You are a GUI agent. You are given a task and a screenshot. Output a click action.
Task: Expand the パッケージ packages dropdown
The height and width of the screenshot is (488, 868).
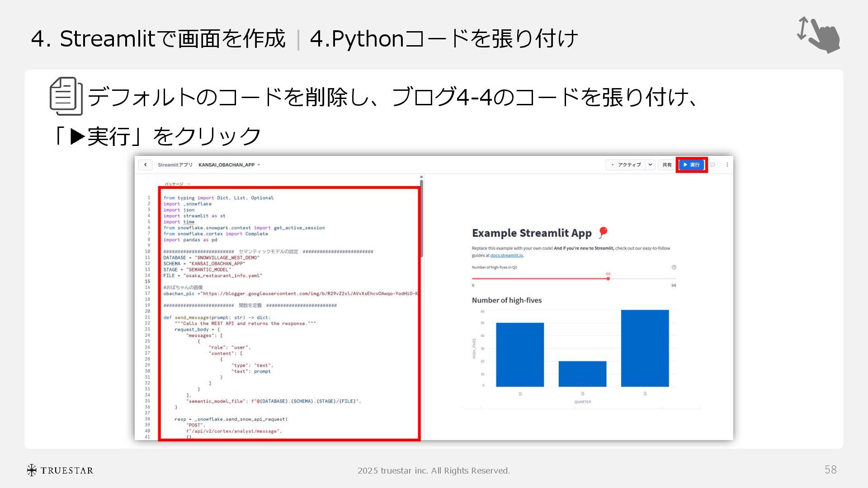(x=177, y=184)
